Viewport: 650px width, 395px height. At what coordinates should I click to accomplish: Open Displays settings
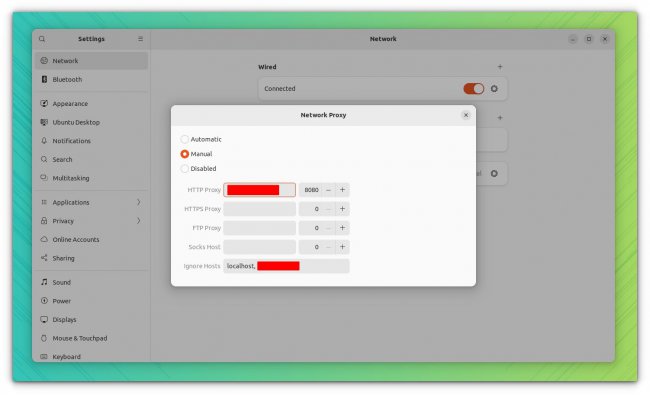click(x=91, y=320)
